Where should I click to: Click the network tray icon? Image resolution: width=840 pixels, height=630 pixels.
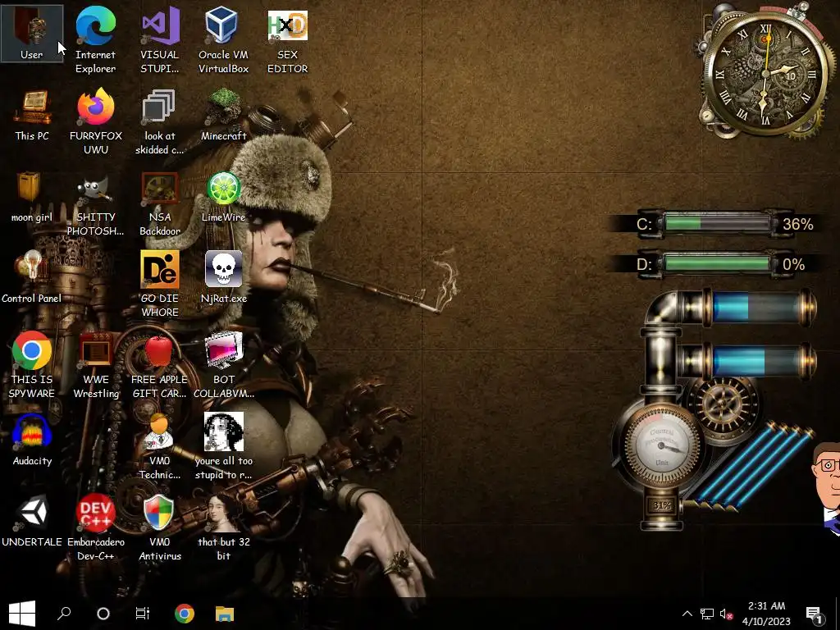coord(707,614)
